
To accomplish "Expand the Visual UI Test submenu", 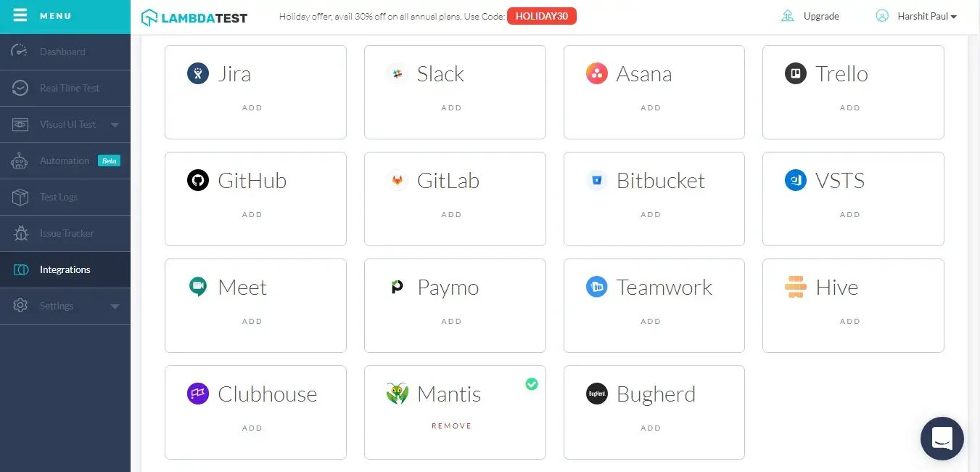I will pyautogui.click(x=115, y=125).
